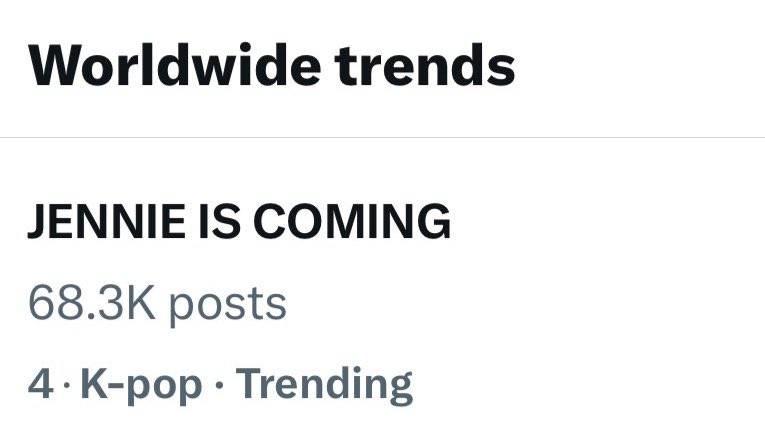Open the fourth-ranked trend's metadata line

tap(220, 384)
